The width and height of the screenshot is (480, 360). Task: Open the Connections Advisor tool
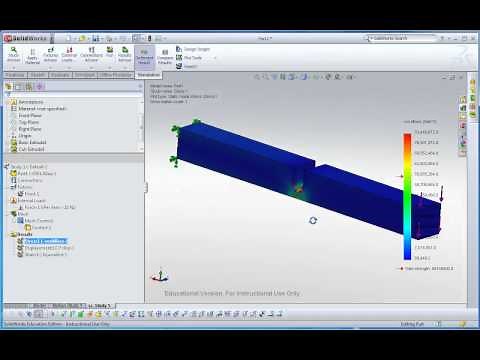[91, 54]
